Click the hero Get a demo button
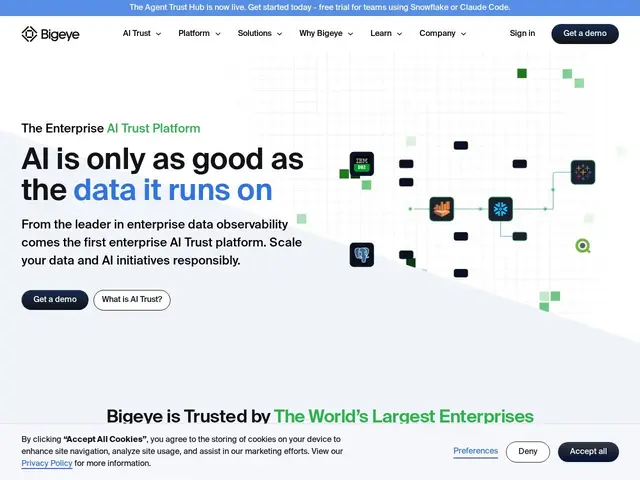Viewport: 640px width, 480px height. click(x=55, y=300)
